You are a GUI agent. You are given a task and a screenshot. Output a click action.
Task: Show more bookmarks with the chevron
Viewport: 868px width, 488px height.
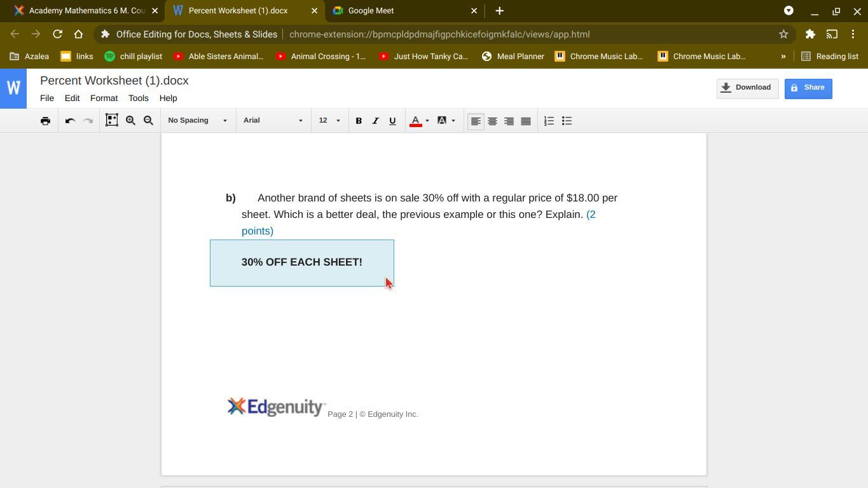point(783,57)
